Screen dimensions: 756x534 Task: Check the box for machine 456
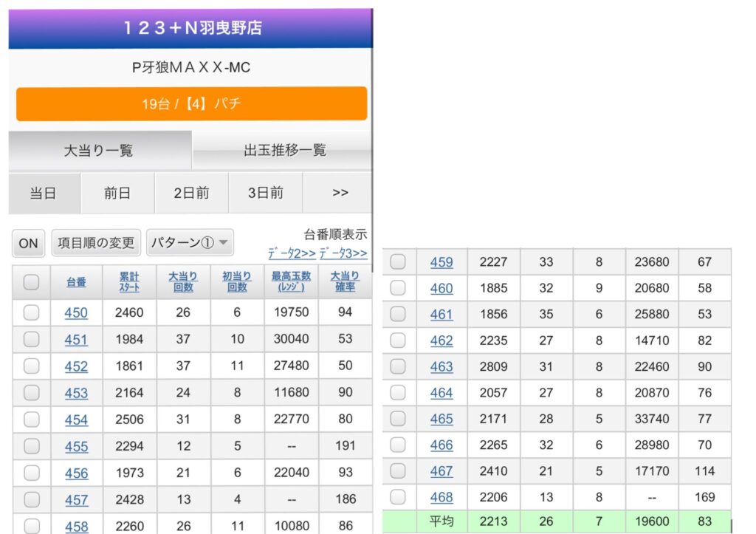31,473
